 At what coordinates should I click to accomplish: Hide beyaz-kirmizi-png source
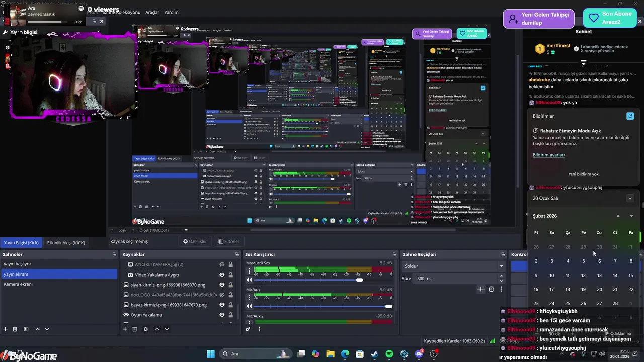pos(222,305)
